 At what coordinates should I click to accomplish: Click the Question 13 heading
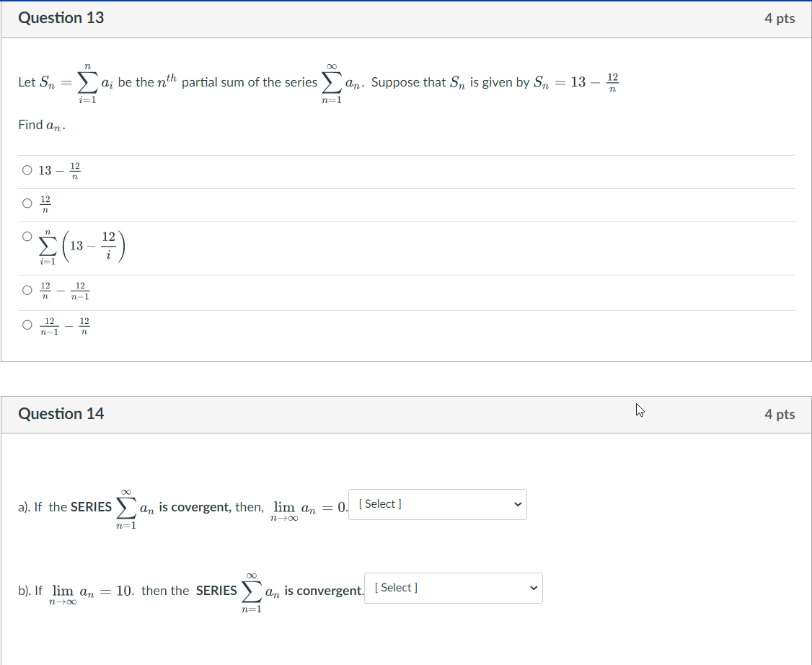pos(61,17)
